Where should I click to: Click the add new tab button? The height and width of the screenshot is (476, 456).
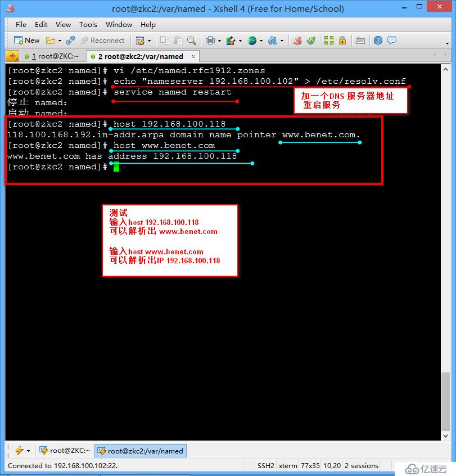pyautogui.click(x=12, y=56)
